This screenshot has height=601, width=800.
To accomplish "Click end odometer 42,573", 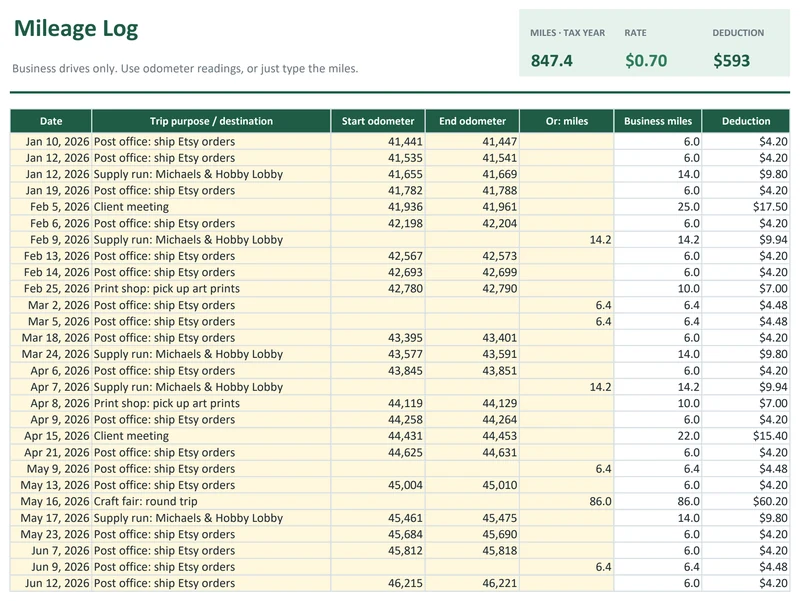I will tap(472, 256).
